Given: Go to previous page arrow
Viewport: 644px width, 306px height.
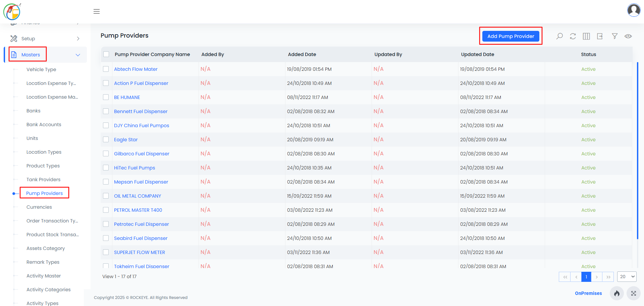Looking at the screenshot, I should pyautogui.click(x=576, y=277).
